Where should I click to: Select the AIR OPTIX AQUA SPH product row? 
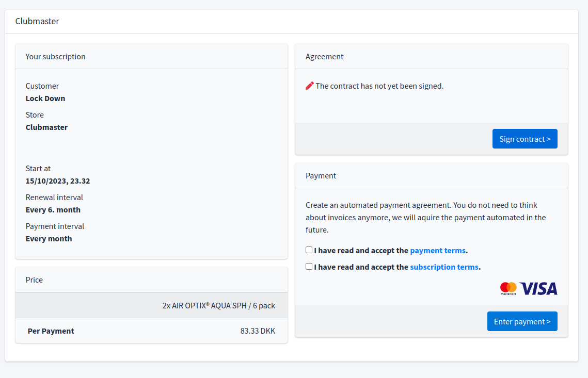click(218, 305)
